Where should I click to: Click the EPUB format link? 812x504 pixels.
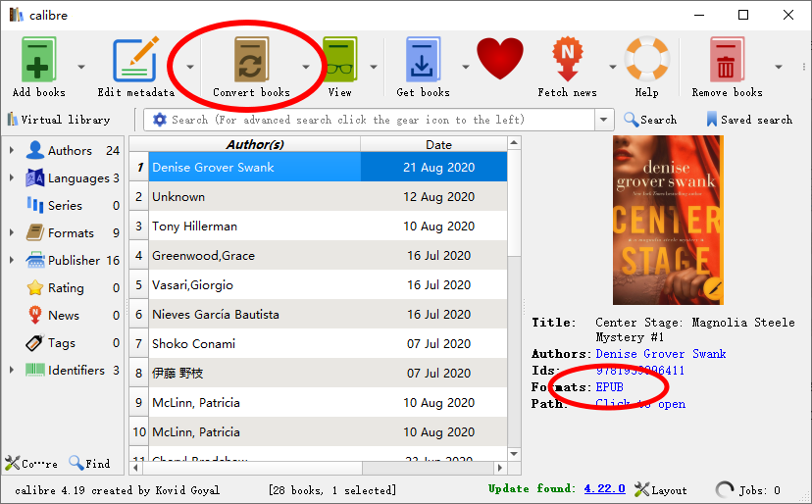610,387
